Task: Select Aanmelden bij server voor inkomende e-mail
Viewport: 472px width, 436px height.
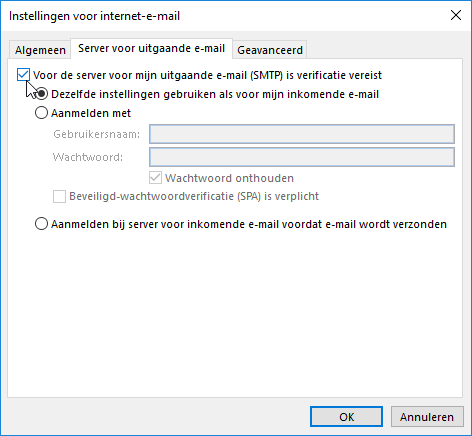Action: point(41,224)
